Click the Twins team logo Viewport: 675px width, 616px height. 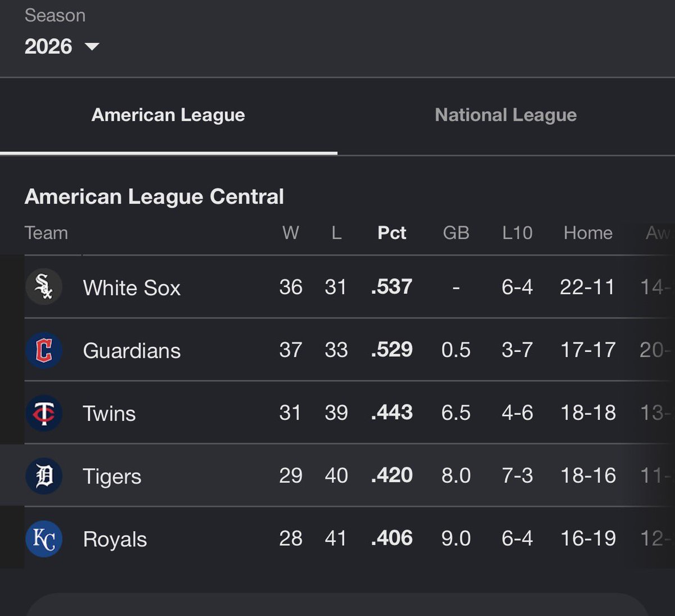(x=44, y=413)
